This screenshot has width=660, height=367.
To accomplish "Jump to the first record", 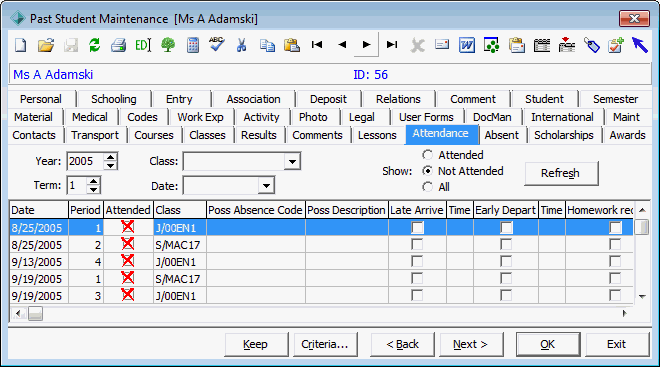I will pos(317,44).
